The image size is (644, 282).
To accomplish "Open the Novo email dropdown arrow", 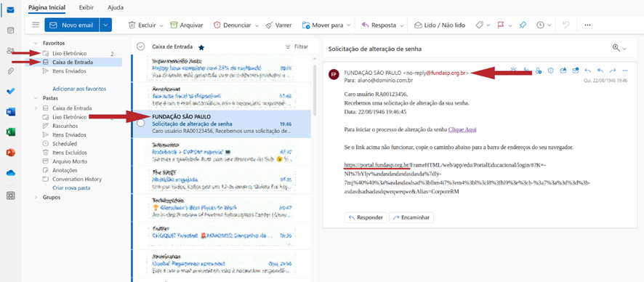I will pos(105,25).
